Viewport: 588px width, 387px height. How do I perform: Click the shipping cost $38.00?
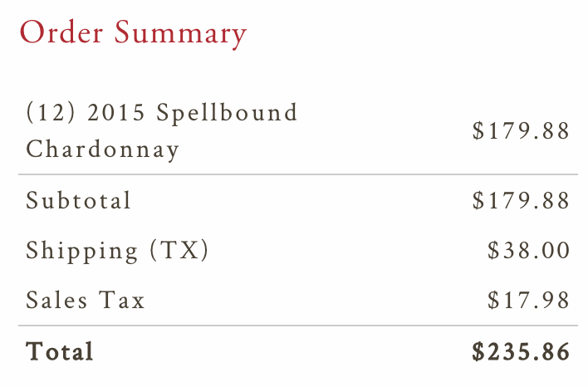pyautogui.click(x=529, y=250)
